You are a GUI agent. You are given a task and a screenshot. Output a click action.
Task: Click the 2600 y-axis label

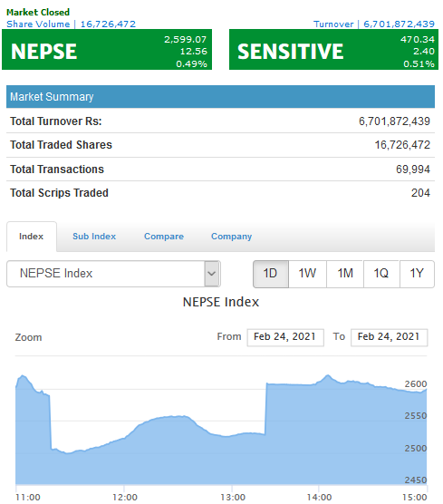(x=416, y=383)
